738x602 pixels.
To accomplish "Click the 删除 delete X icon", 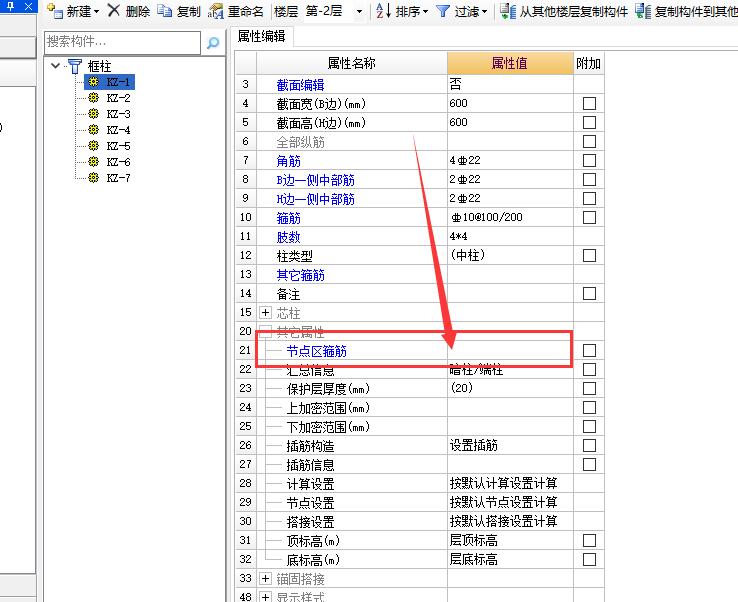I will tap(113, 10).
